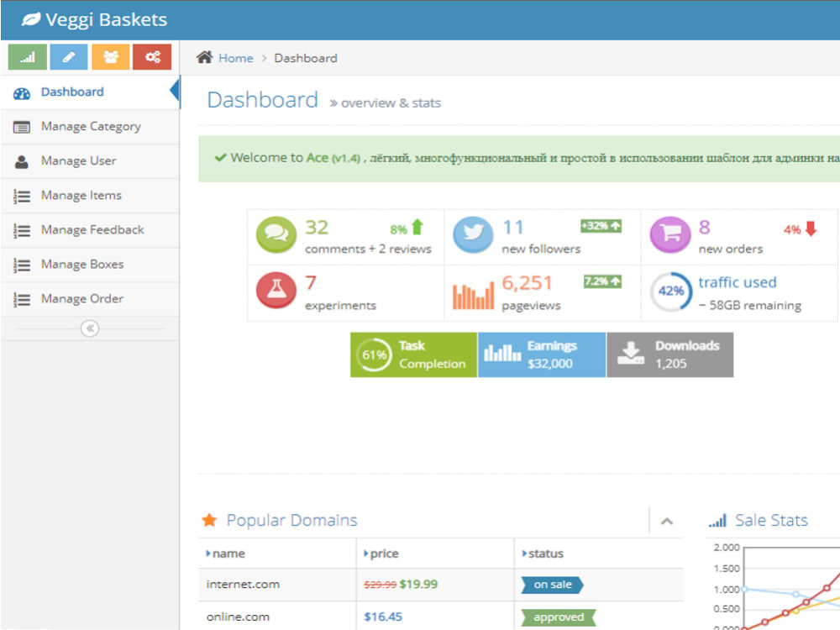Click the 42% traffic used progress circle
840x630 pixels.
pyautogui.click(x=670, y=291)
